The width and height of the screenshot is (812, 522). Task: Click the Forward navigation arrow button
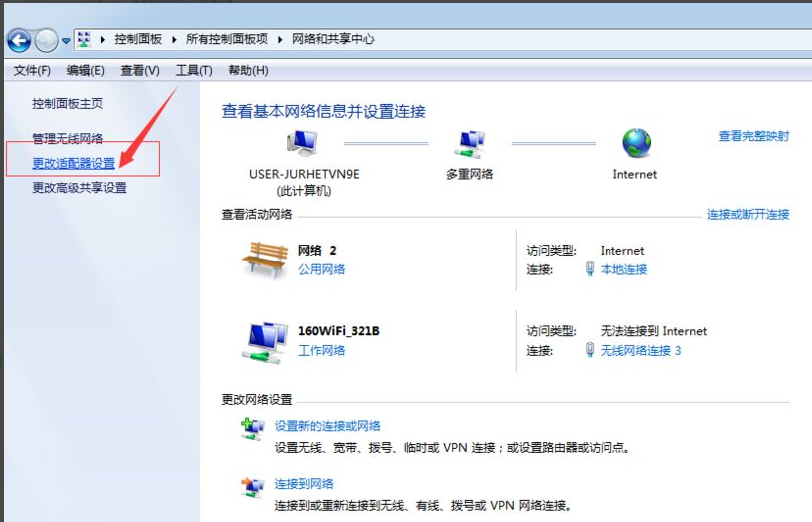(x=46, y=40)
